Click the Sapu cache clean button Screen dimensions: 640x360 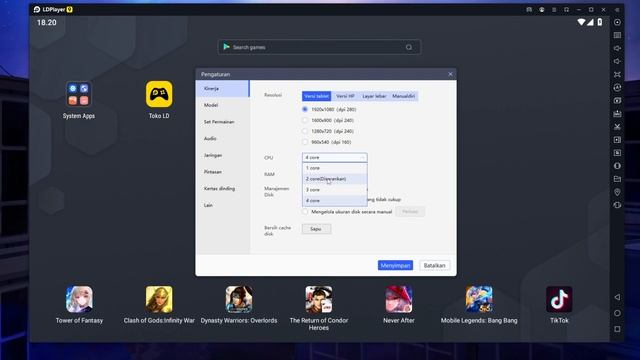pyautogui.click(x=316, y=229)
